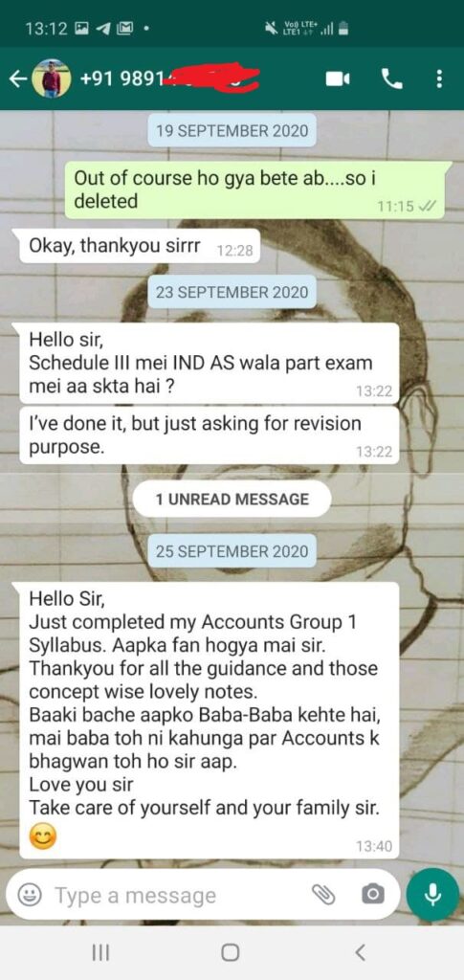This screenshot has width=464, height=980.
Task: Select the Schedule III IND AS message
Action: 210,363
